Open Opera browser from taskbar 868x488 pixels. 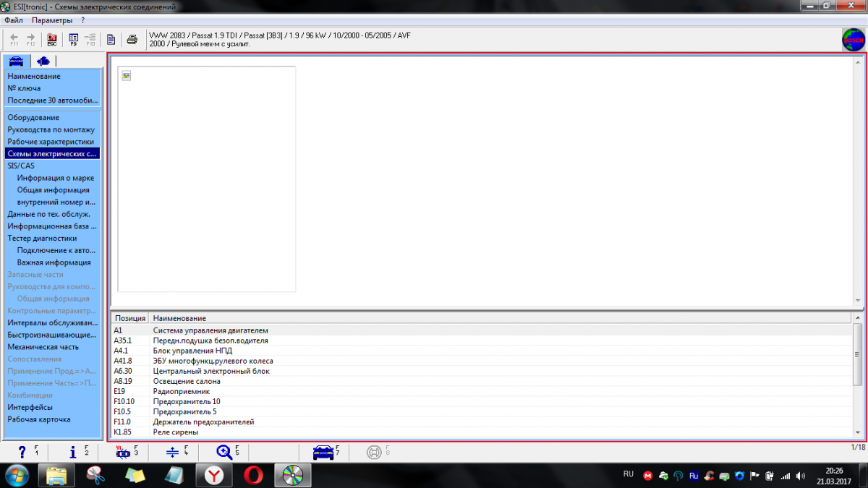pos(253,475)
